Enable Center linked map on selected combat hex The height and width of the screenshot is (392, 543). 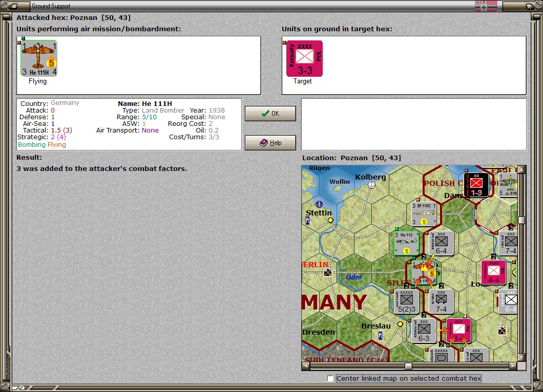pyautogui.click(x=330, y=379)
